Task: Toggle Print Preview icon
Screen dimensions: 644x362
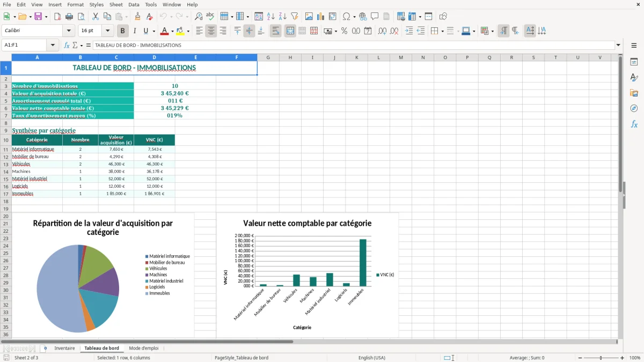Action: click(x=81, y=17)
